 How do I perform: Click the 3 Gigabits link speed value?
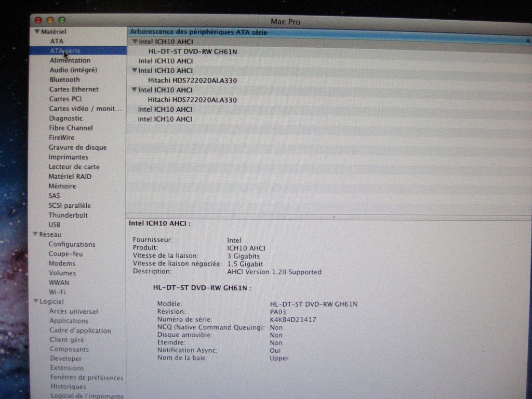click(x=244, y=256)
